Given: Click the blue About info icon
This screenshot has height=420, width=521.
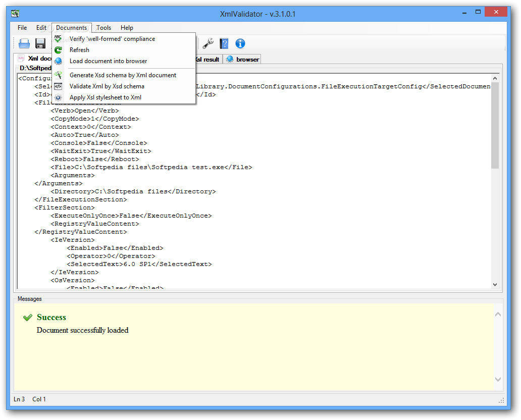Looking at the screenshot, I should tap(240, 43).
